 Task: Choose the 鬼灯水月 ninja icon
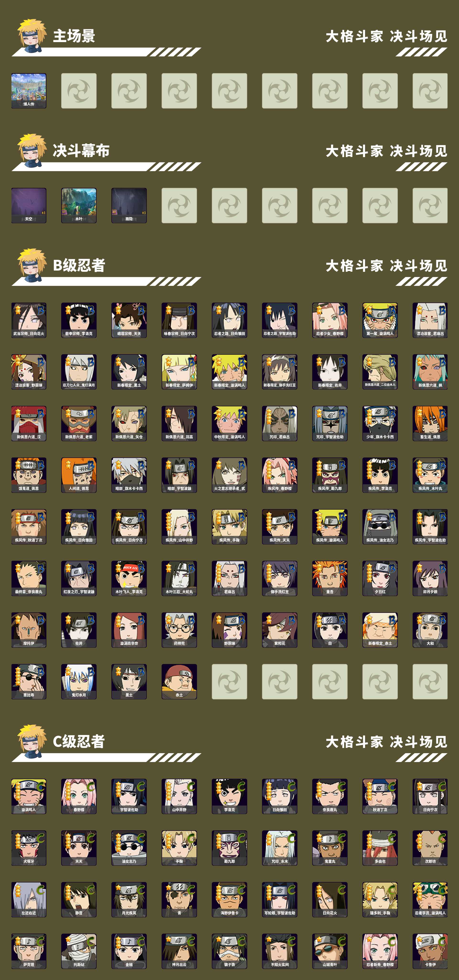[x=79, y=681]
